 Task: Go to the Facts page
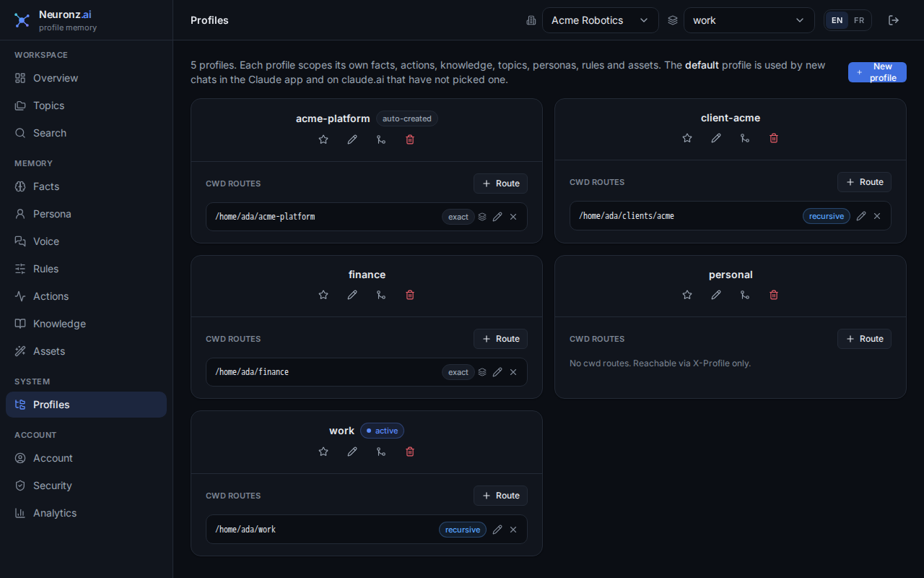pyautogui.click(x=86, y=186)
